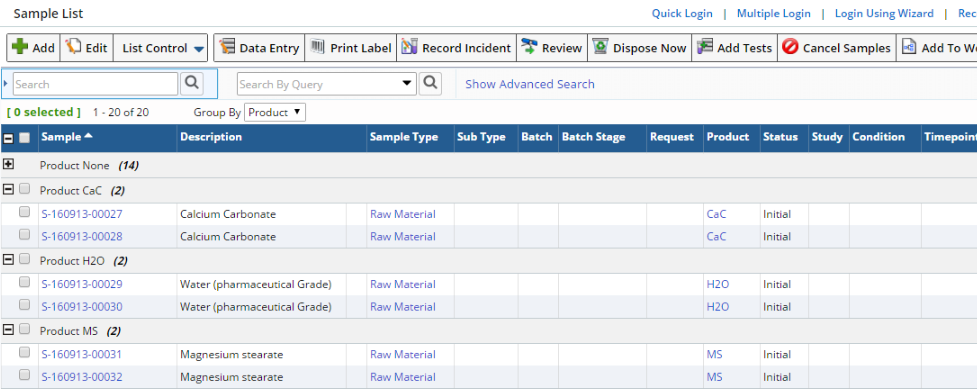Screen dimensions: 977x389
Task: Select the Product H2O group checkbox
Action: (x=24, y=259)
